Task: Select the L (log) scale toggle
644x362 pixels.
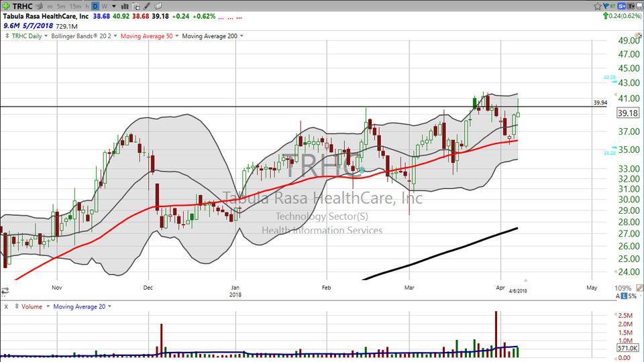Action: coord(624,296)
